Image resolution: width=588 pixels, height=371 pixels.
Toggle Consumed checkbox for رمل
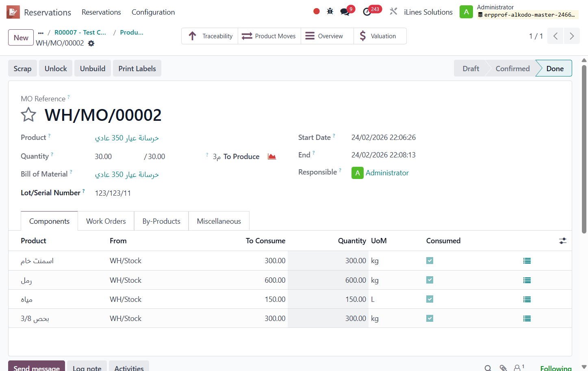click(x=430, y=280)
